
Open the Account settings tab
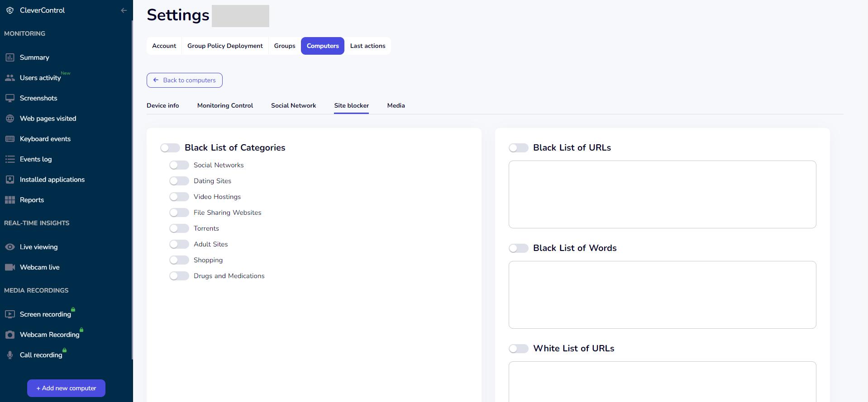point(164,46)
